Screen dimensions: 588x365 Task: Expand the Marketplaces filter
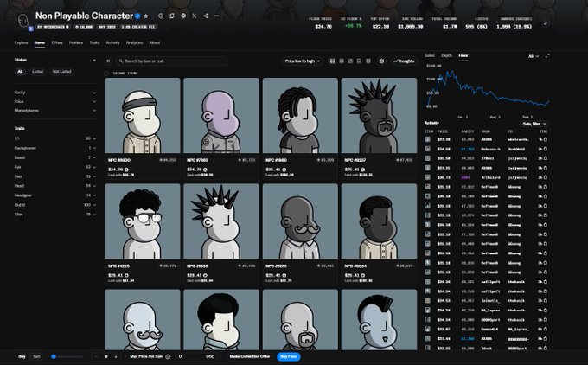[54, 111]
